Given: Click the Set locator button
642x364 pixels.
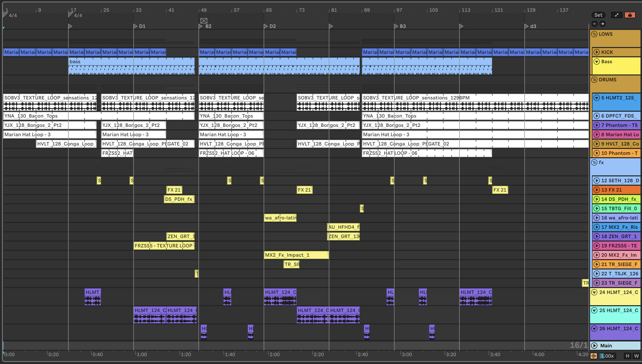Looking at the screenshot, I should [x=598, y=15].
